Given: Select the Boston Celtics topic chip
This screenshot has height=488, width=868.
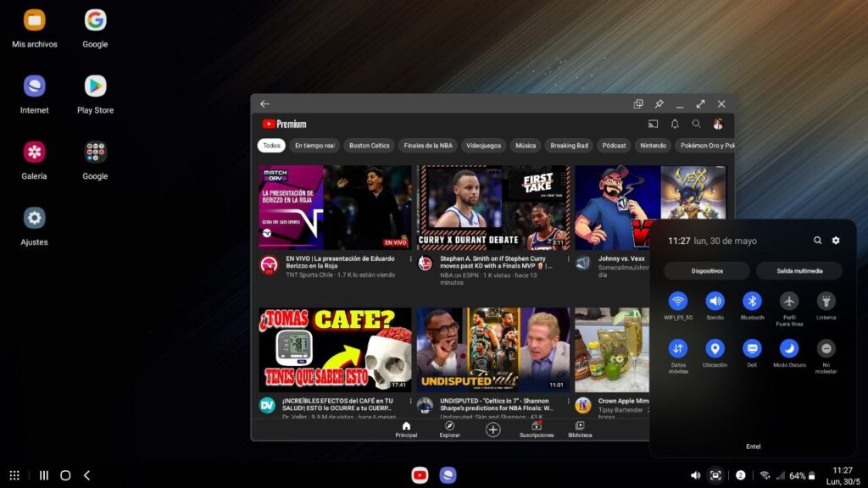Looking at the screenshot, I should (369, 145).
